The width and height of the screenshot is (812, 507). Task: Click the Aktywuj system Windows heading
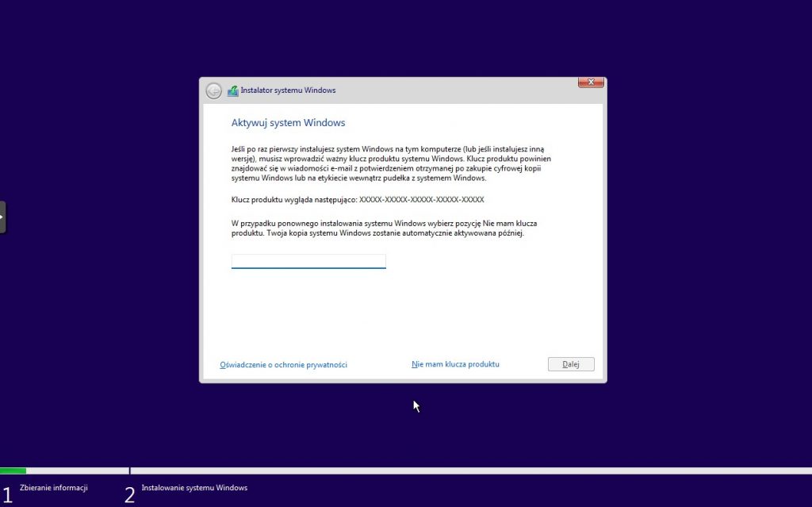tap(288, 123)
